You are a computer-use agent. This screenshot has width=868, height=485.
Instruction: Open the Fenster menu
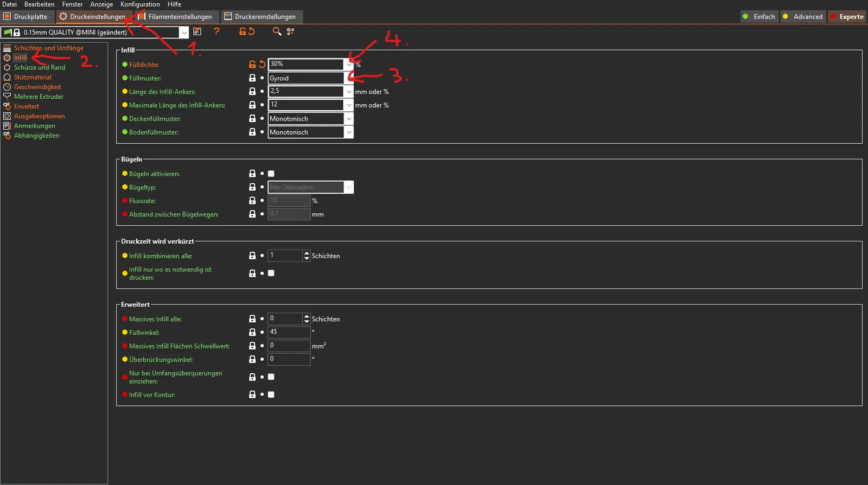[x=72, y=4]
